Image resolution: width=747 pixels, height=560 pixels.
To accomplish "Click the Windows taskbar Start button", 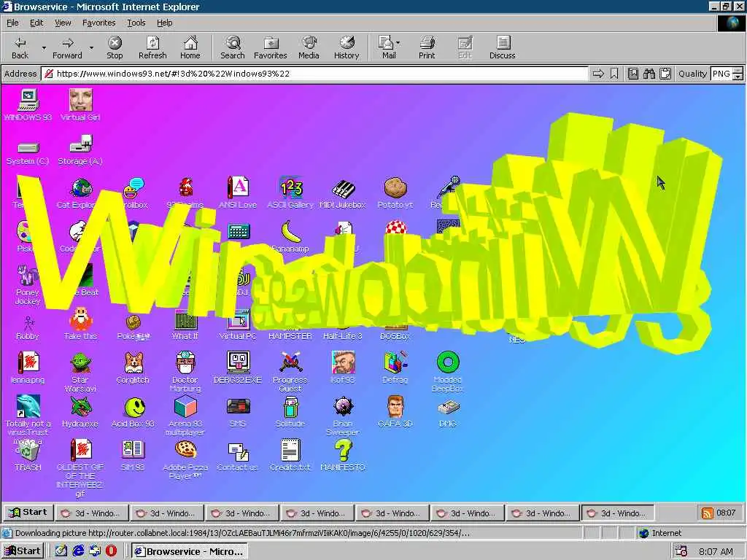I will point(23,551).
